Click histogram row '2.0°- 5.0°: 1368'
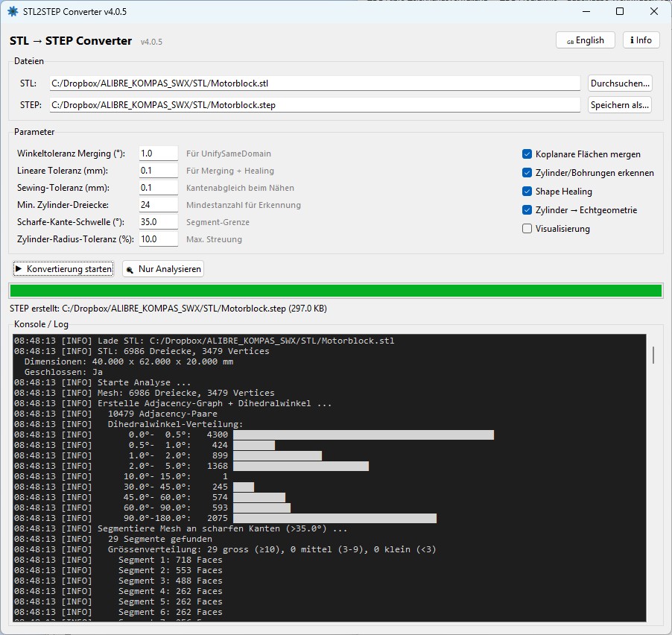The image size is (672, 635). [191, 466]
